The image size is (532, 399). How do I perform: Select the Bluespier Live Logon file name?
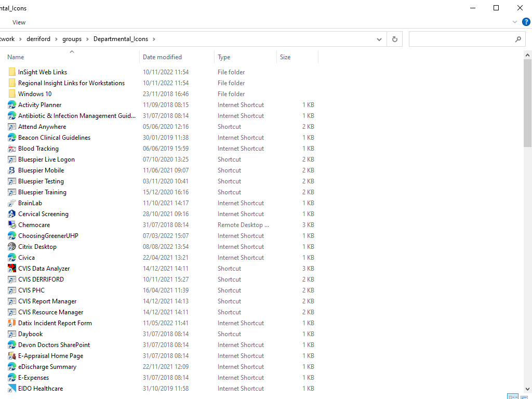point(46,159)
